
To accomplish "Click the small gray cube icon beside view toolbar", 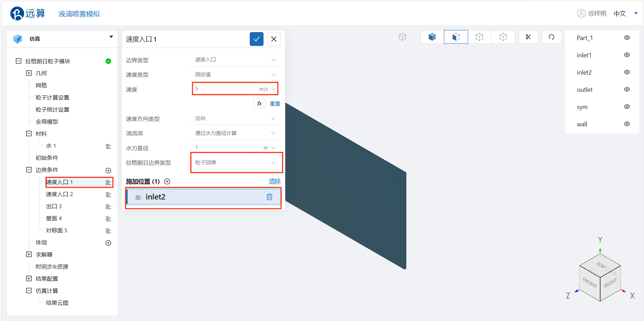I will [x=403, y=37].
